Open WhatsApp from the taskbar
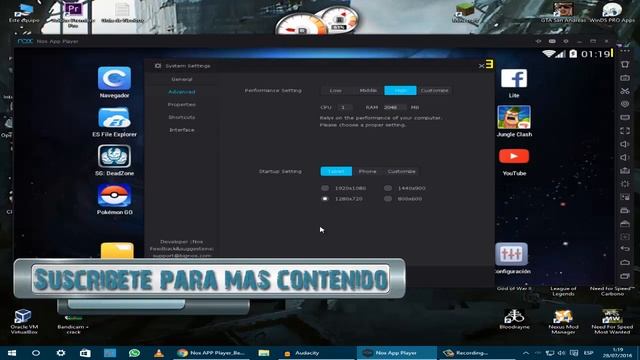Image resolution: width=640 pixels, height=360 pixels. (x=134, y=353)
